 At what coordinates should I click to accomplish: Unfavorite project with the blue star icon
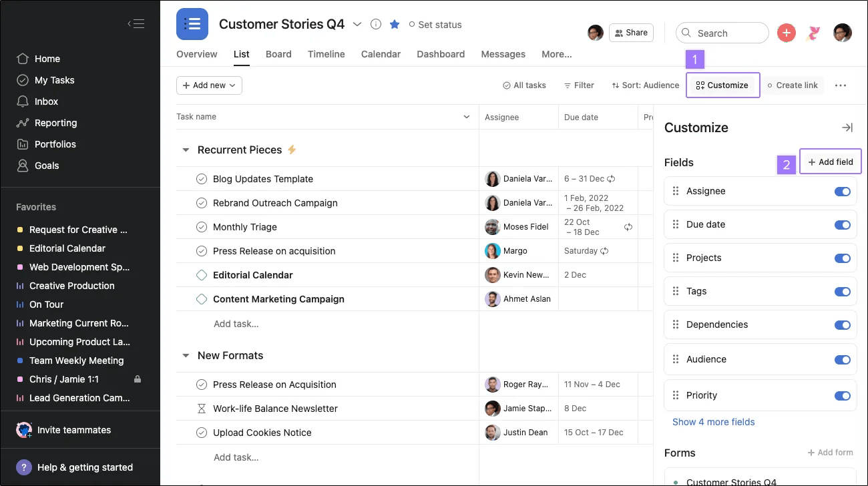[x=395, y=25]
